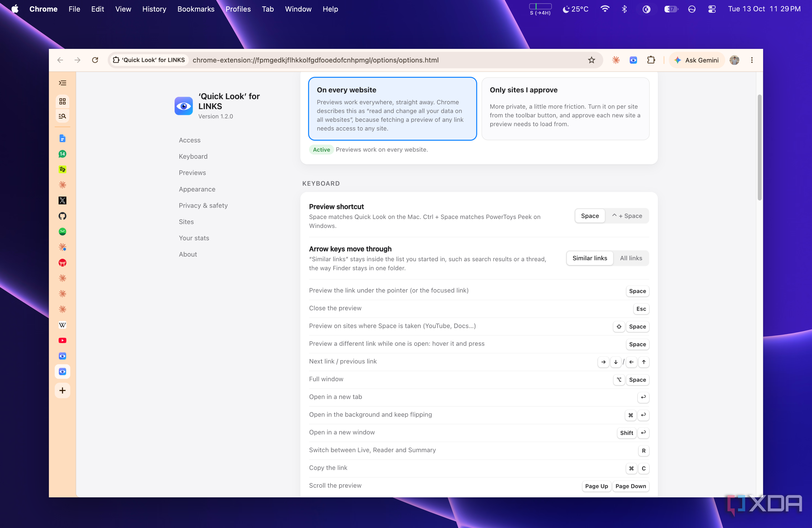Open the Chrome three-dot menu

tap(752, 60)
